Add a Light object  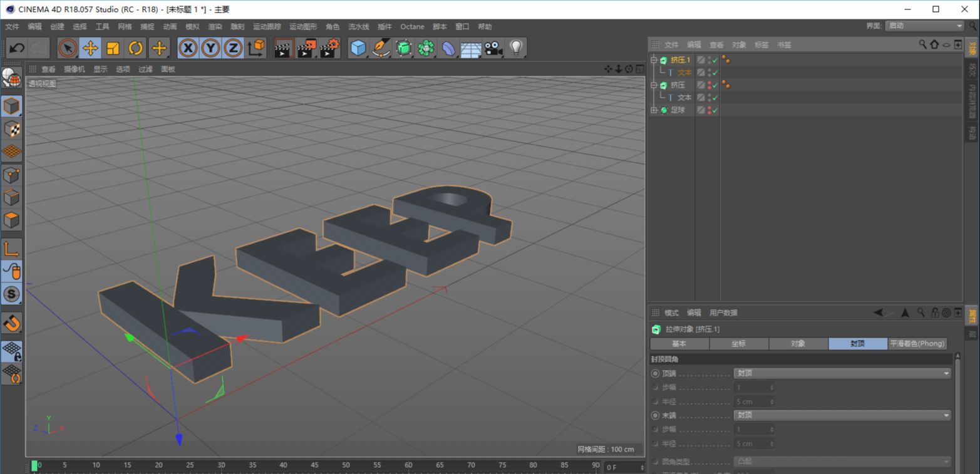pyautogui.click(x=516, y=48)
